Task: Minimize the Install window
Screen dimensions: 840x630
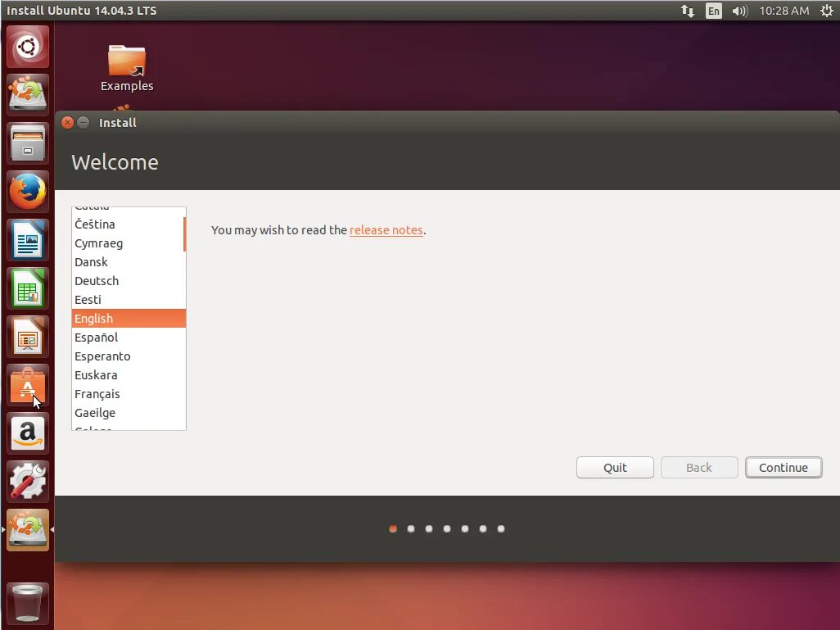Action: pyautogui.click(x=83, y=122)
